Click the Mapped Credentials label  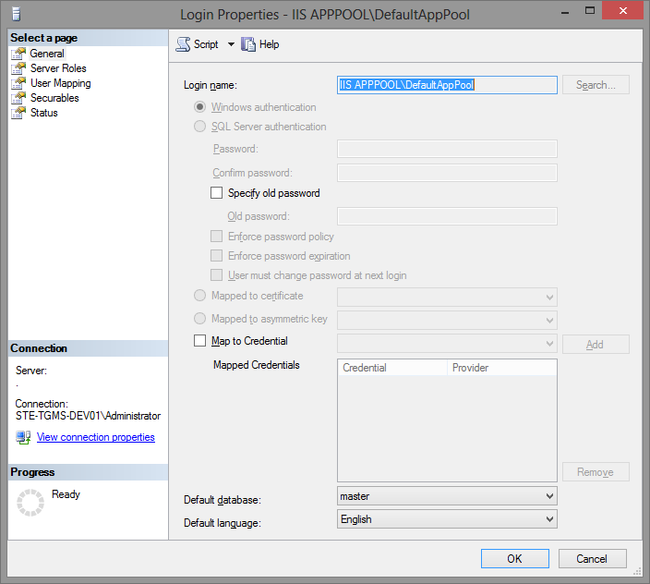point(256,365)
